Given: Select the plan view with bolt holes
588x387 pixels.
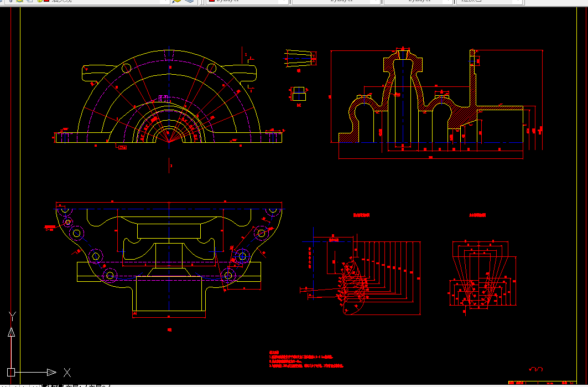Looking at the screenshot, I should (169, 259).
